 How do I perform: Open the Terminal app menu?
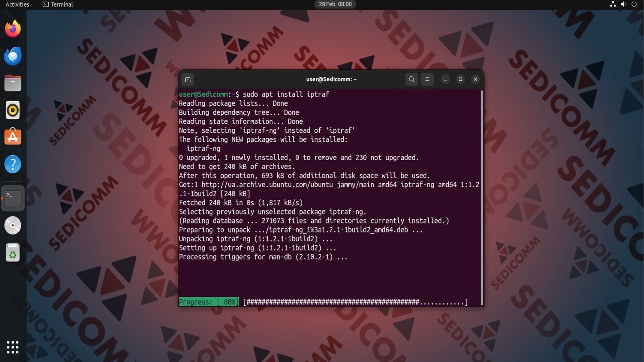[58, 4]
